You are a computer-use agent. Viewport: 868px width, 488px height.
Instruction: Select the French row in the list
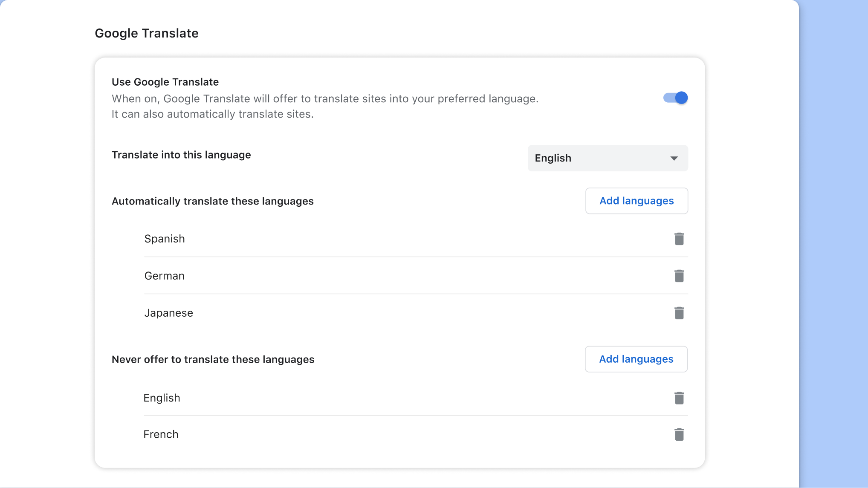pyautogui.click(x=161, y=434)
